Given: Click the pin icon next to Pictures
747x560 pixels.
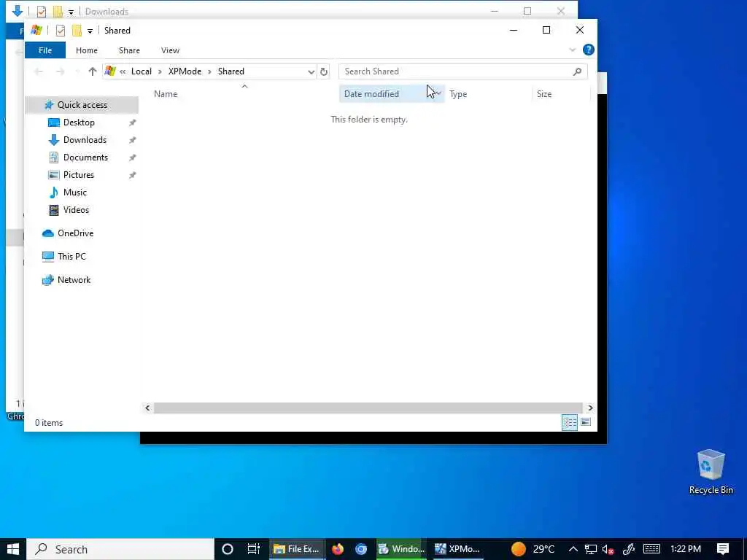Looking at the screenshot, I should pos(133,175).
